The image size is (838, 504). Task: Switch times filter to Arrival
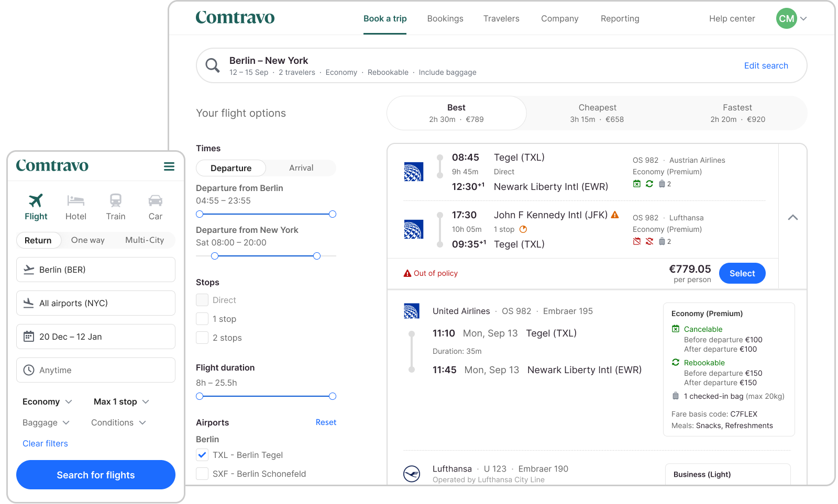tap(301, 168)
